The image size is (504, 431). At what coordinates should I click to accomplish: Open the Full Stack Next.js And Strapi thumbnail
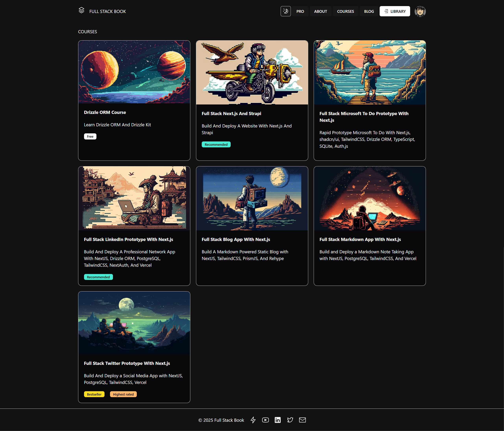point(252,73)
